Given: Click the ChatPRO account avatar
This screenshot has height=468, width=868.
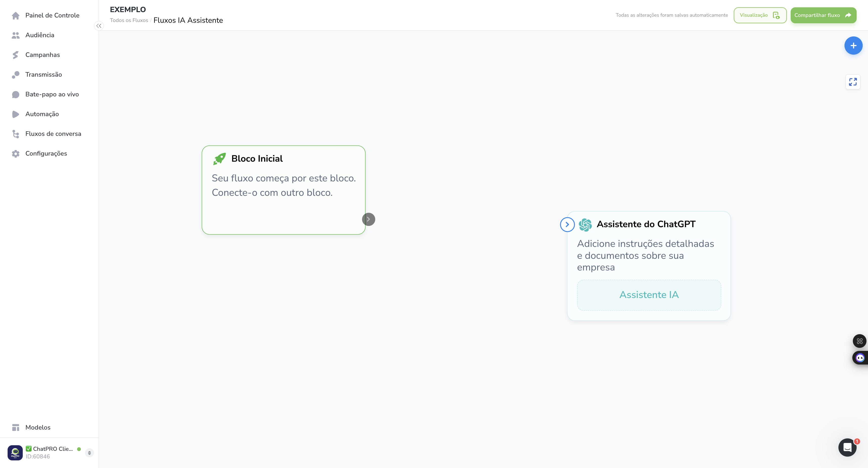Looking at the screenshot, I should [15, 453].
